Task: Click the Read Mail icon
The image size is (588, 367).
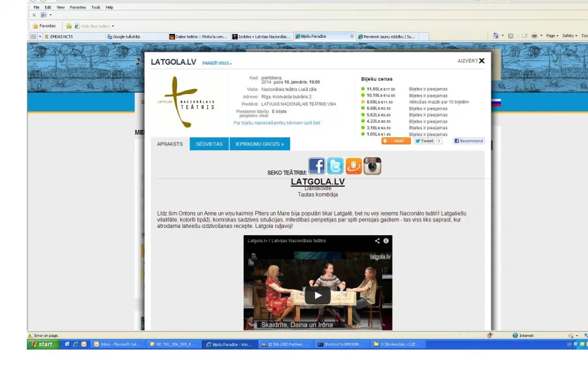Action: coord(525,36)
